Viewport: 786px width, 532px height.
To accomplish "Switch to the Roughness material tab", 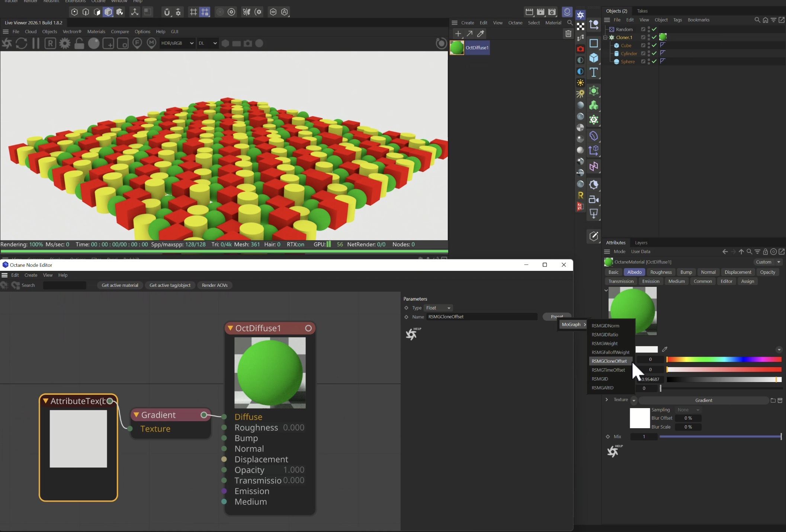I will click(x=661, y=272).
